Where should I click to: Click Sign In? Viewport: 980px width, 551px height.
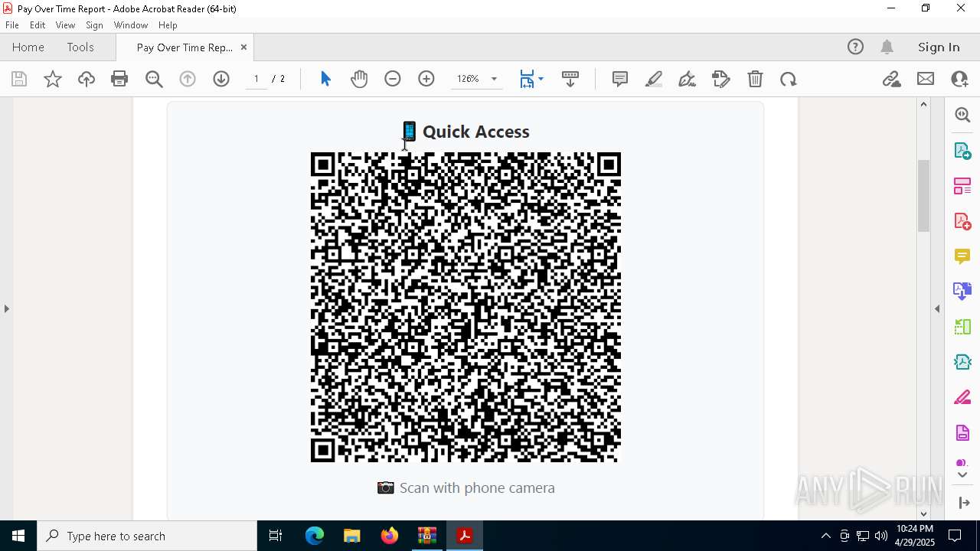(939, 47)
